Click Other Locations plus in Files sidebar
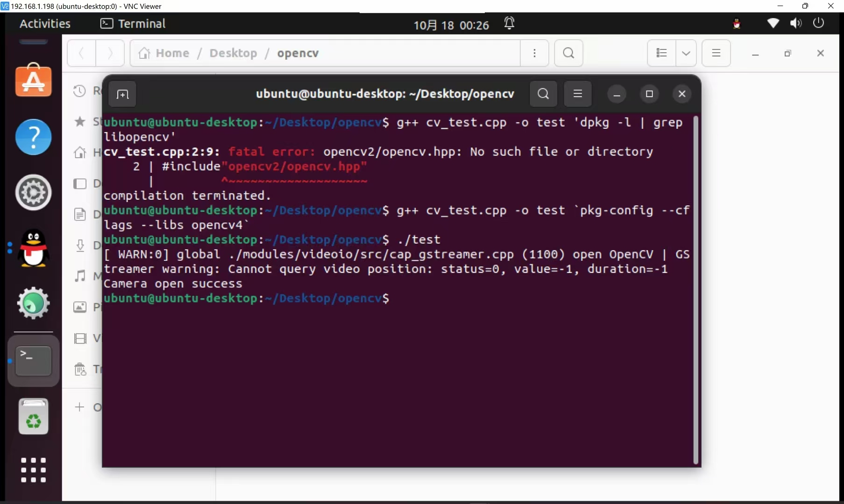This screenshot has width=844, height=504. 80,407
